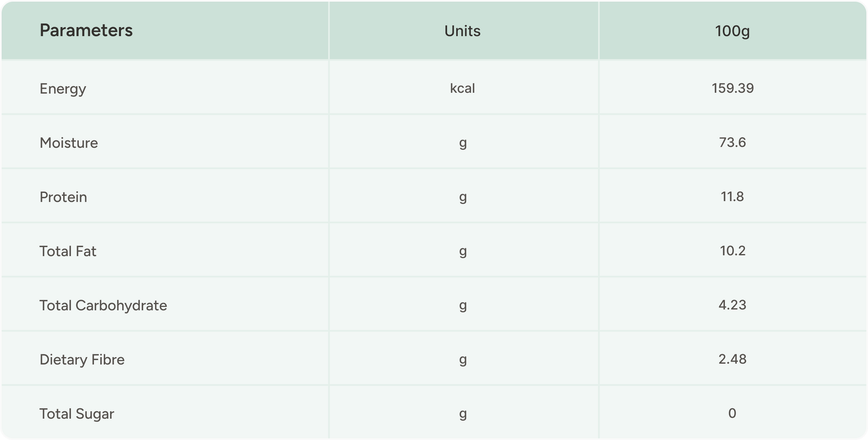Click the Moisture row label
868x440 pixels.
point(68,143)
